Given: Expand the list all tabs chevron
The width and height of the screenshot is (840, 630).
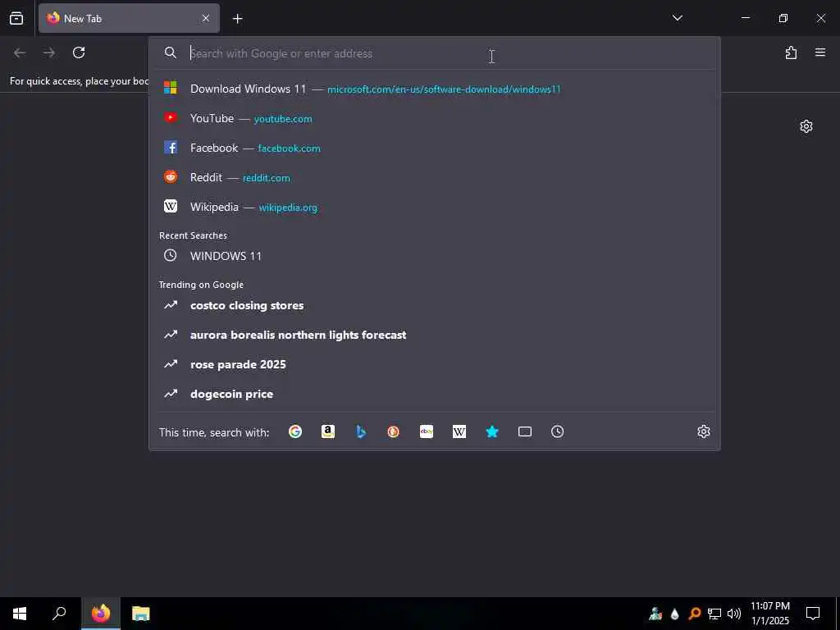Looking at the screenshot, I should click(677, 18).
